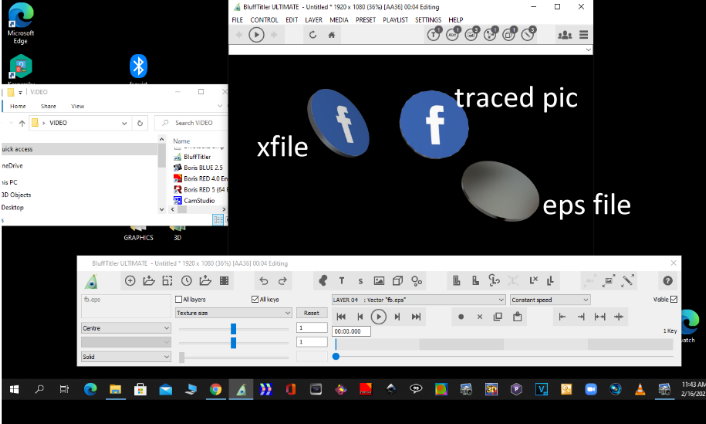Open the Centre alignment dropdown
This screenshot has width=706, height=424.
pos(126,329)
